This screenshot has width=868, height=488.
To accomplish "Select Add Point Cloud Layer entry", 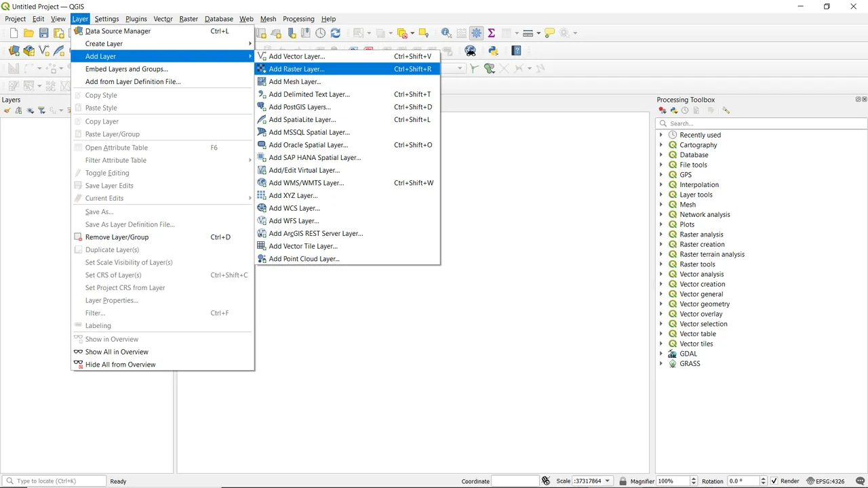I will pos(347,259).
